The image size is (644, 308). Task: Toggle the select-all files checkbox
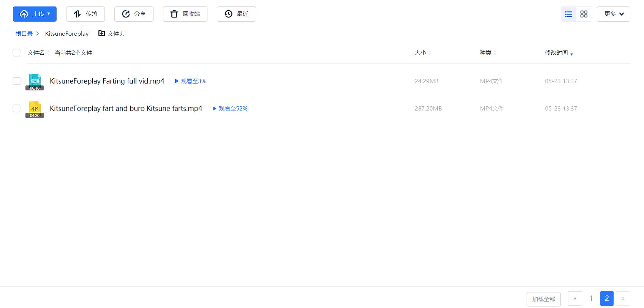16,52
